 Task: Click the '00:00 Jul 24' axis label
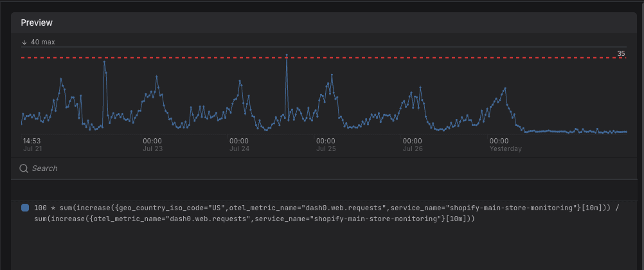coord(239,145)
